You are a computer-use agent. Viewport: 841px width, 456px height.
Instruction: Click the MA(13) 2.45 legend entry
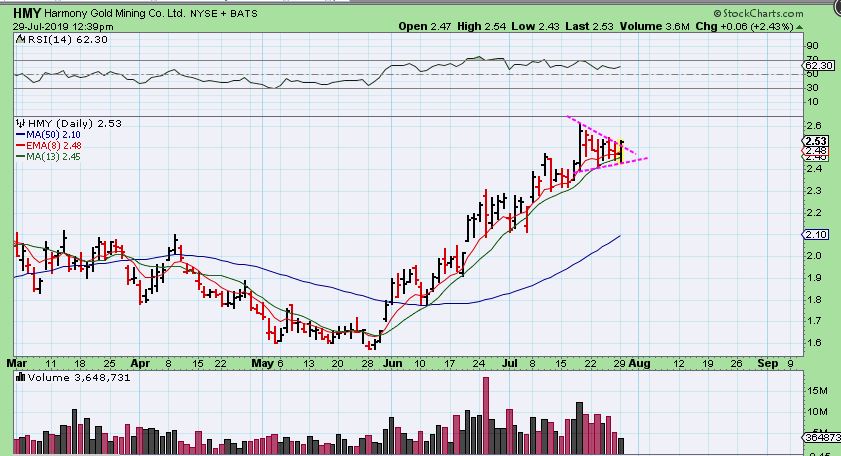(48, 157)
